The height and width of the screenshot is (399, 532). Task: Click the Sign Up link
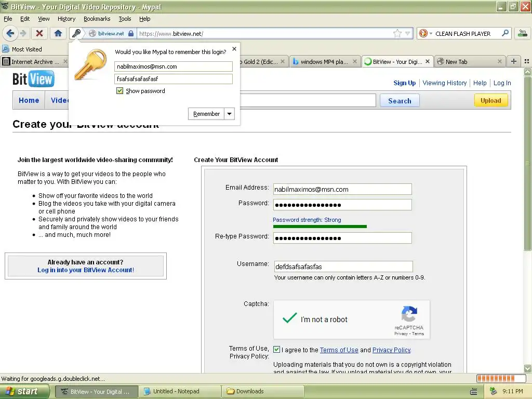click(x=404, y=83)
